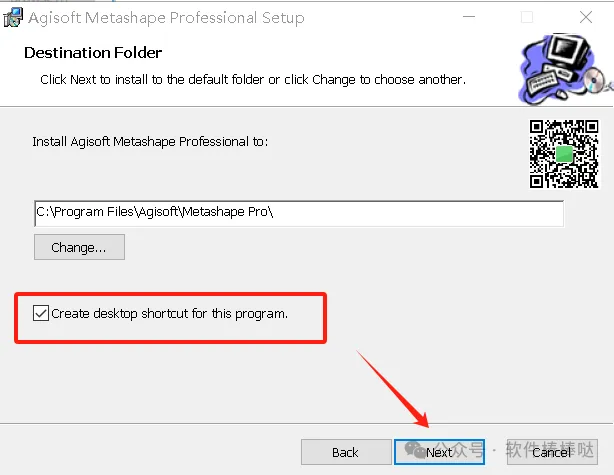Click the 'Click Next to install' instruction text
The height and width of the screenshot is (475, 614).
point(253,79)
